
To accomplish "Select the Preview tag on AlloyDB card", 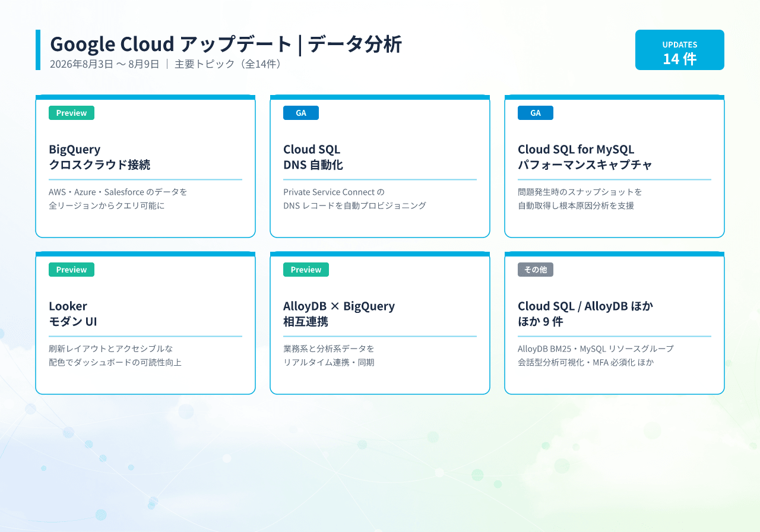I will click(306, 270).
